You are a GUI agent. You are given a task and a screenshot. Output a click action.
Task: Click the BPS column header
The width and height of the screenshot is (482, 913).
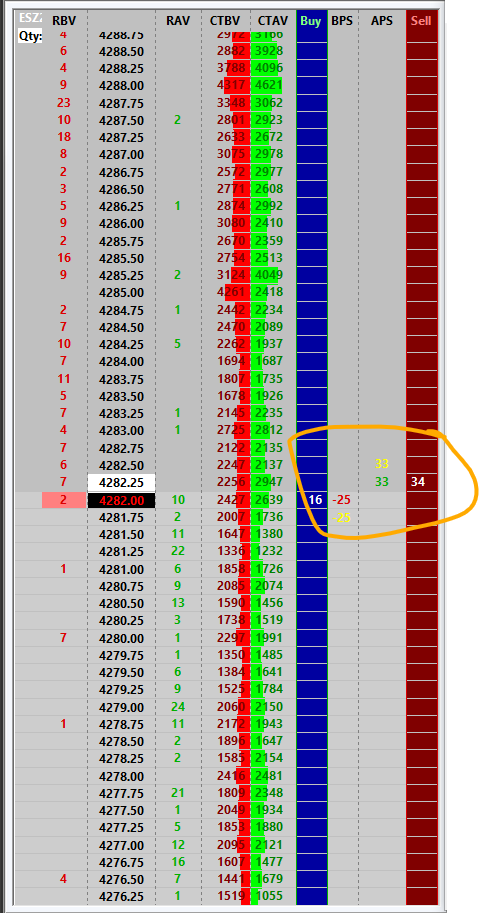pos(342,21)
